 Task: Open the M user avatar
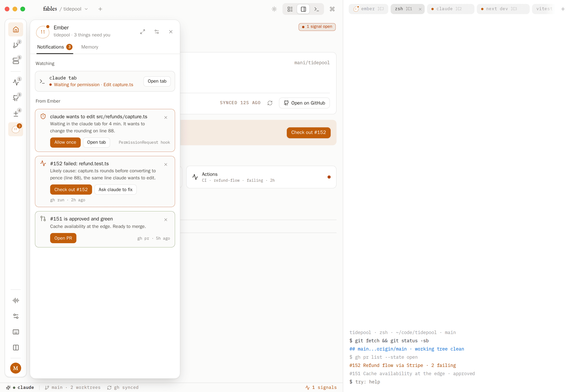[x=16, y=368]
